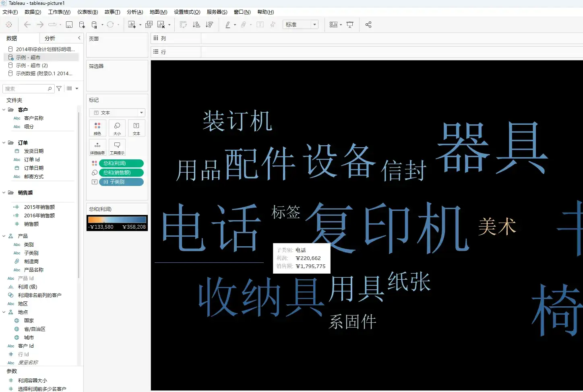This screenshot has height=392, width=583.
Task: Open the 详细信息 (Detail) mark option
Action: click(x=97, y=147)
